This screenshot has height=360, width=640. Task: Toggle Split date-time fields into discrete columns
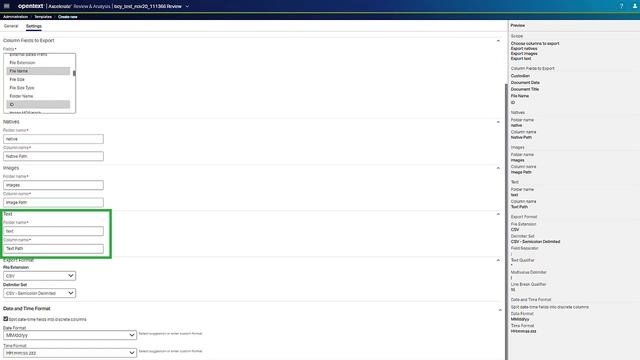click(6, 319)
